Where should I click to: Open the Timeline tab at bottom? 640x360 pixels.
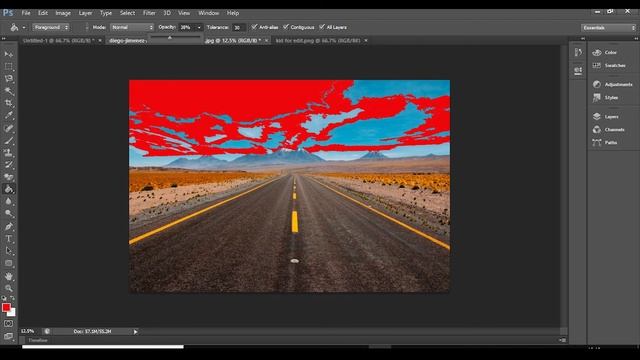coord(38,340)
